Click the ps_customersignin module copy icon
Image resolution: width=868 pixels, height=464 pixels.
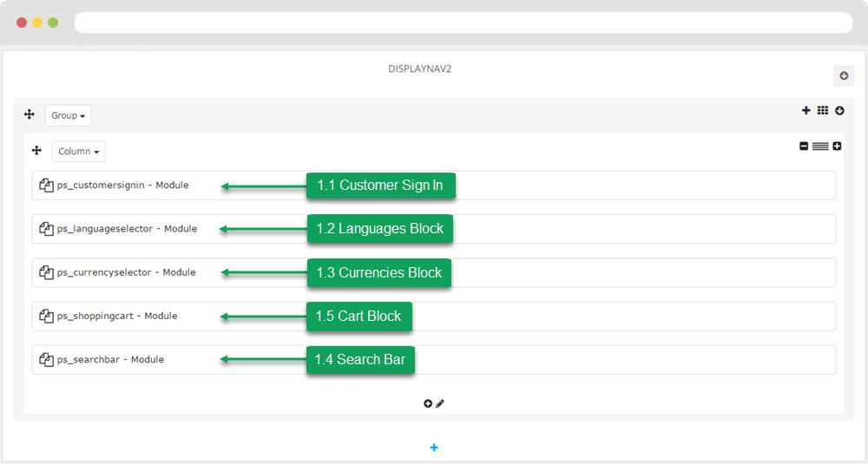[47, 185]
